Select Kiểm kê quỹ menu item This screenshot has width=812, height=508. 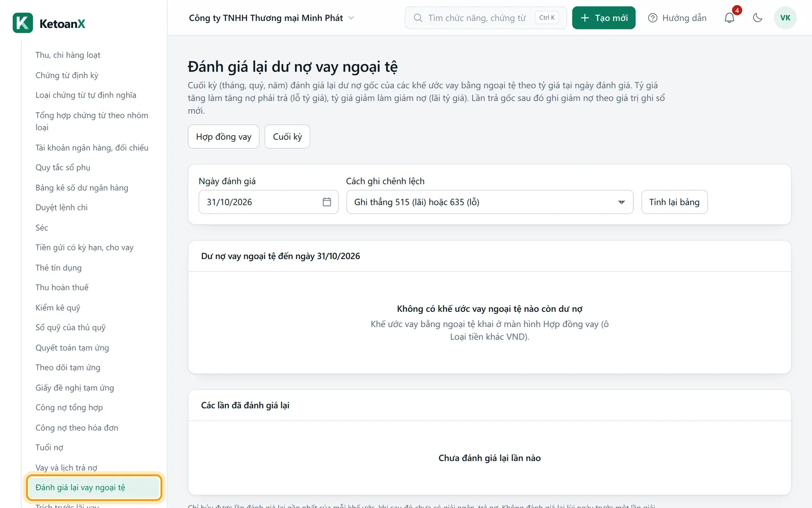tap(58, 308)
